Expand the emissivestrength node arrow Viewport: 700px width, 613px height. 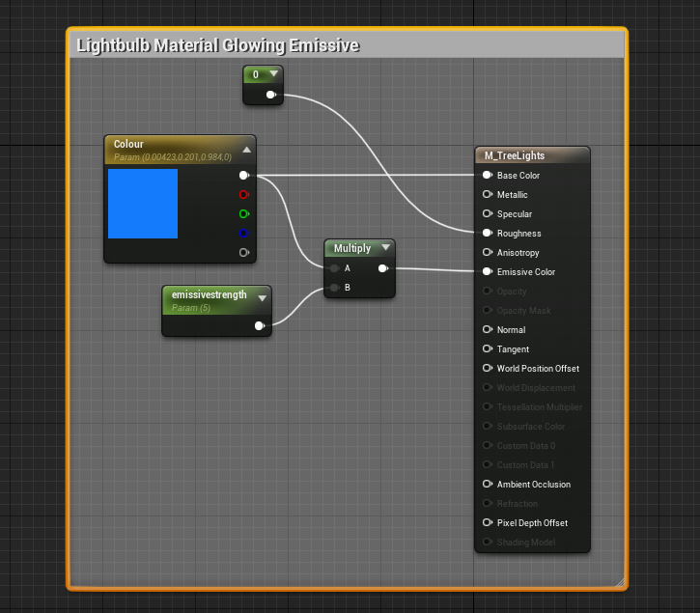(x=262, y=298)
